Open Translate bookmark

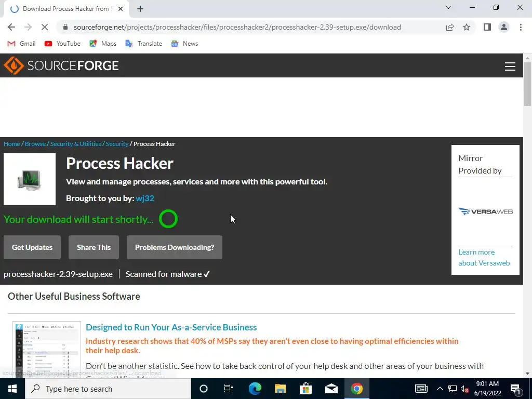click(x=143, y=44)
